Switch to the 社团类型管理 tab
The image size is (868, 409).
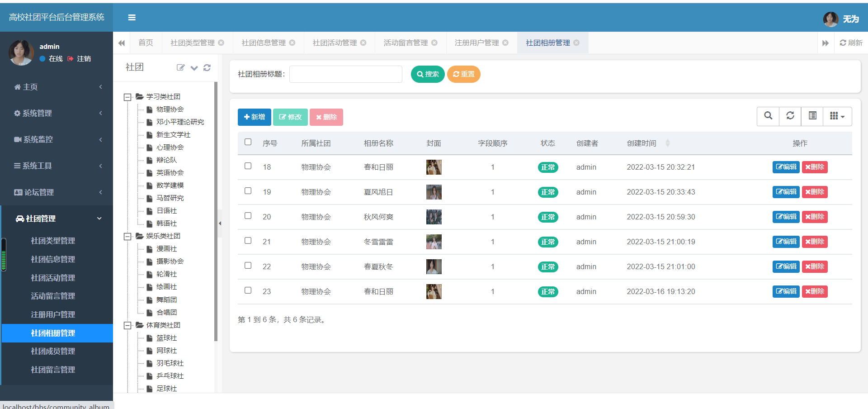(x=193, y=43)
